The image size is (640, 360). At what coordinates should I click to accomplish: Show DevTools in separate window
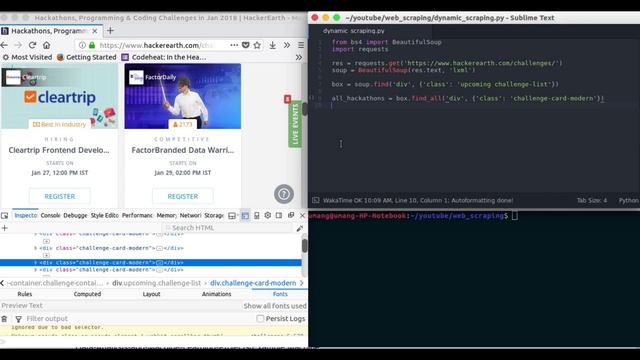(x=291, y=215)
